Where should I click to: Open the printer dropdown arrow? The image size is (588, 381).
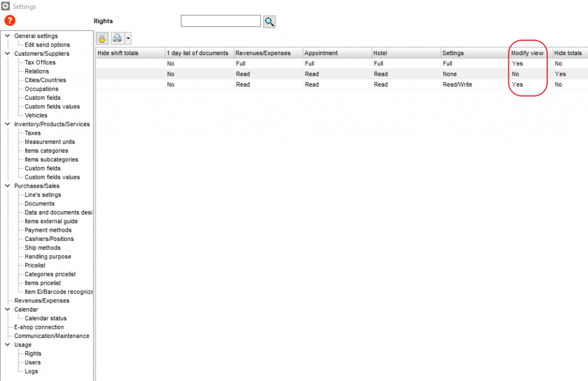[128, 39]
